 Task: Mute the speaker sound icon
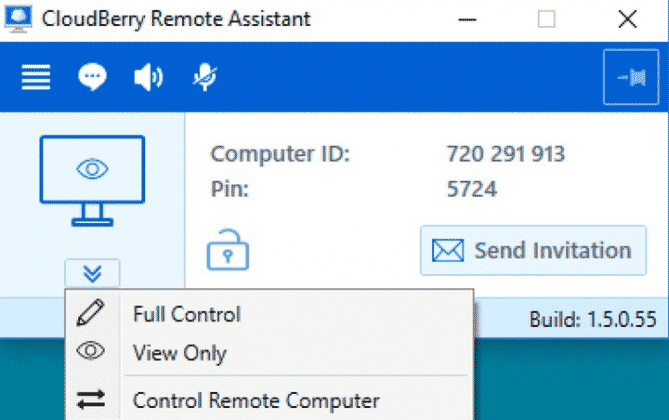tap(148, 77)
